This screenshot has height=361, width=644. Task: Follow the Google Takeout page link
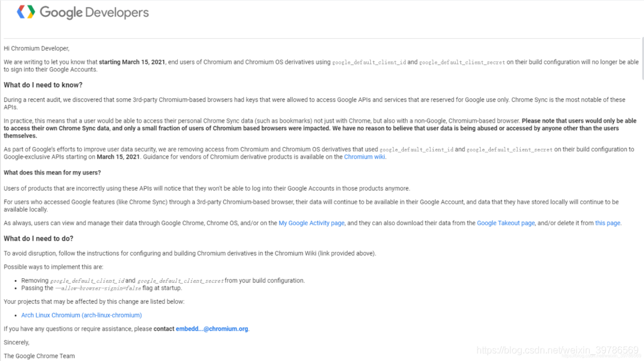pyautogui.click(x=506, y=223)
